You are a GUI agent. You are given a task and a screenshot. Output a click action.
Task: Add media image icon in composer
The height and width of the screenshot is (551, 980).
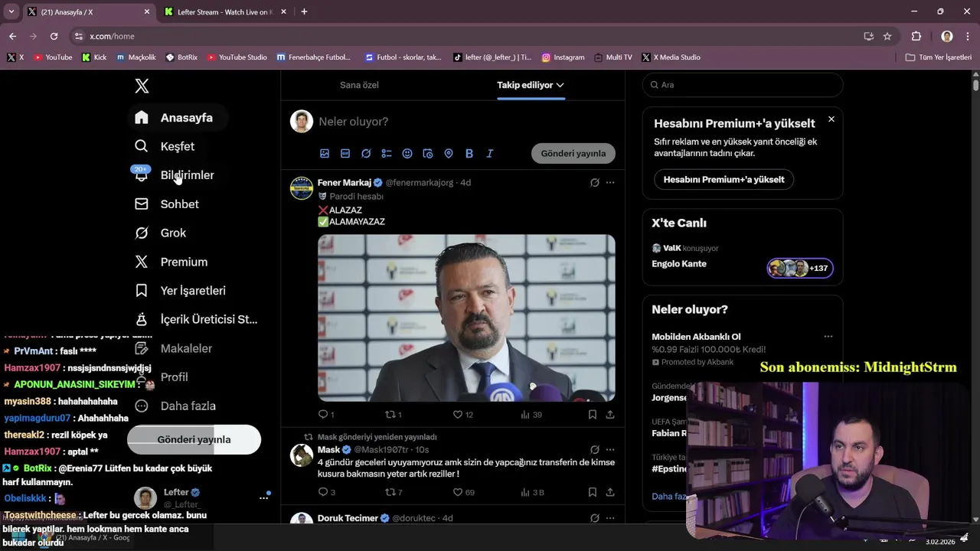coord(325,154)
